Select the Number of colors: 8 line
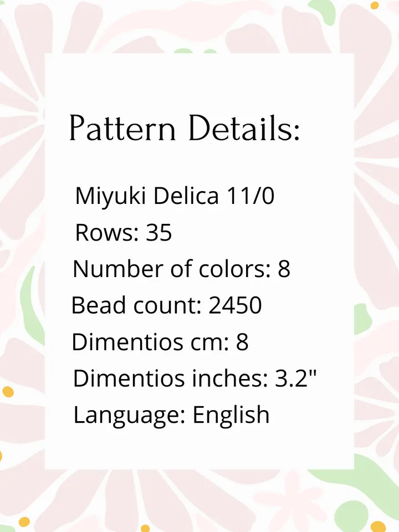399x532 pixels. pyautogui.click(x=182, y=269)
